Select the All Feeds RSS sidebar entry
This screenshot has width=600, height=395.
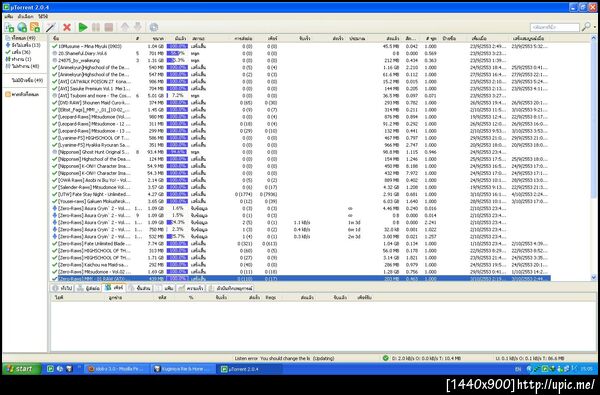(x=22, y=94)
